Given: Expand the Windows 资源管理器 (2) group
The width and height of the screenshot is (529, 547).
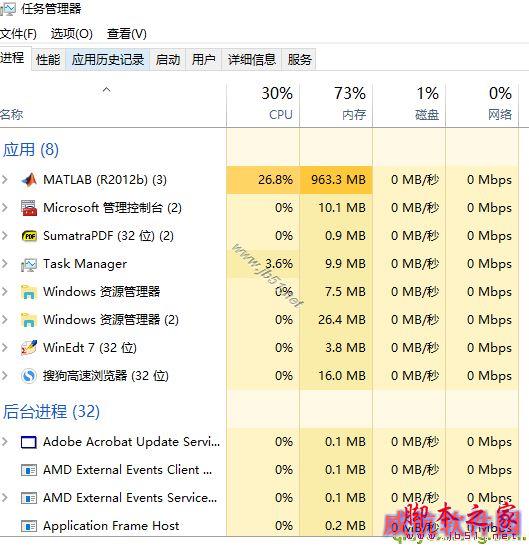Looking at the screenshot, I should [x=5, y=320].
